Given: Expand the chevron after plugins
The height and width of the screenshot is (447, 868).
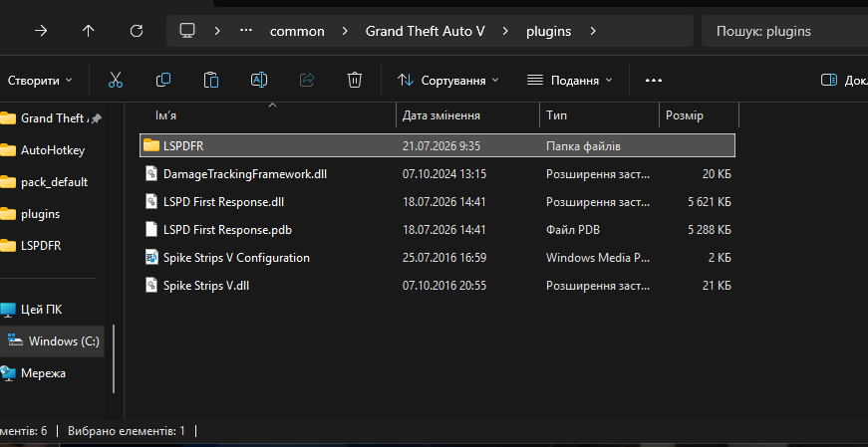Looking at the screenshot, I should point(593,31).
